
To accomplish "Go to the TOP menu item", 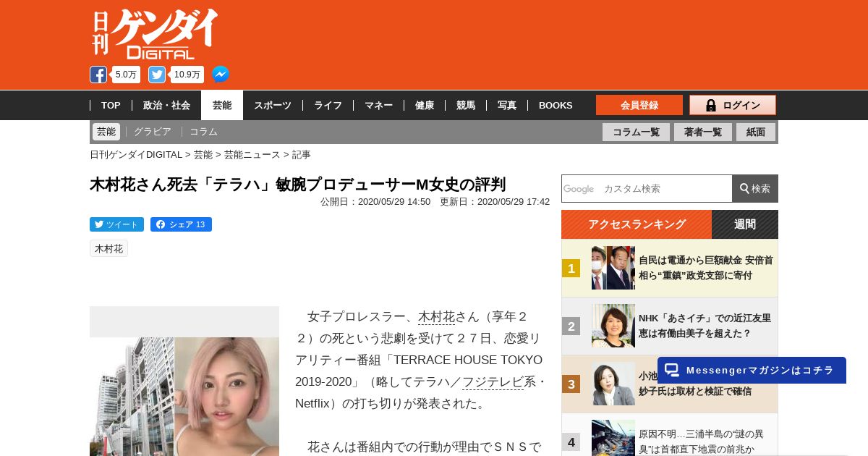I will click(111, 105).
